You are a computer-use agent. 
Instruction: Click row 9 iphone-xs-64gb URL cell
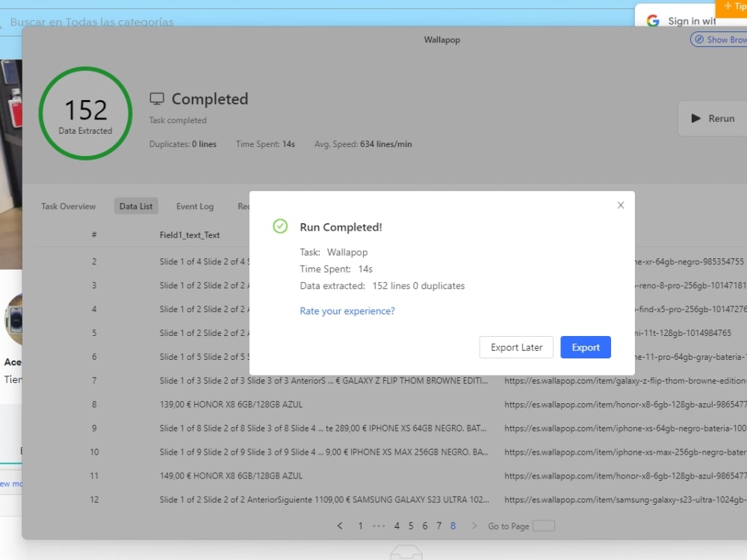(625, 428)
